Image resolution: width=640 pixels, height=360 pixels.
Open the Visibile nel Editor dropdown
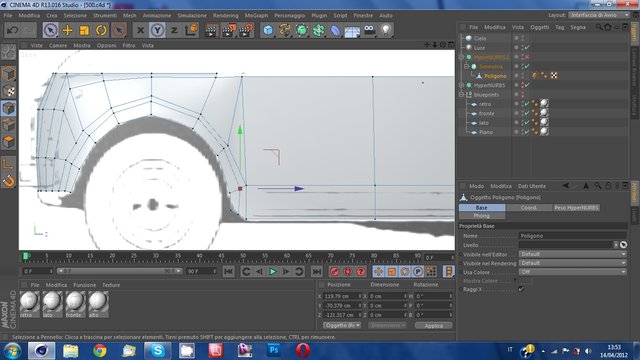tap(572, 254)
